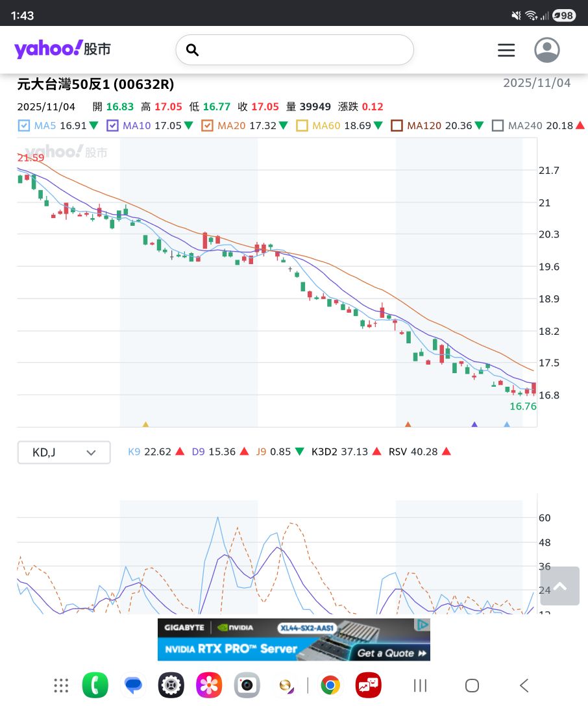
Task: Enable the MA240 checkbox
Action: pyautogui.click(x=498, y=126)
